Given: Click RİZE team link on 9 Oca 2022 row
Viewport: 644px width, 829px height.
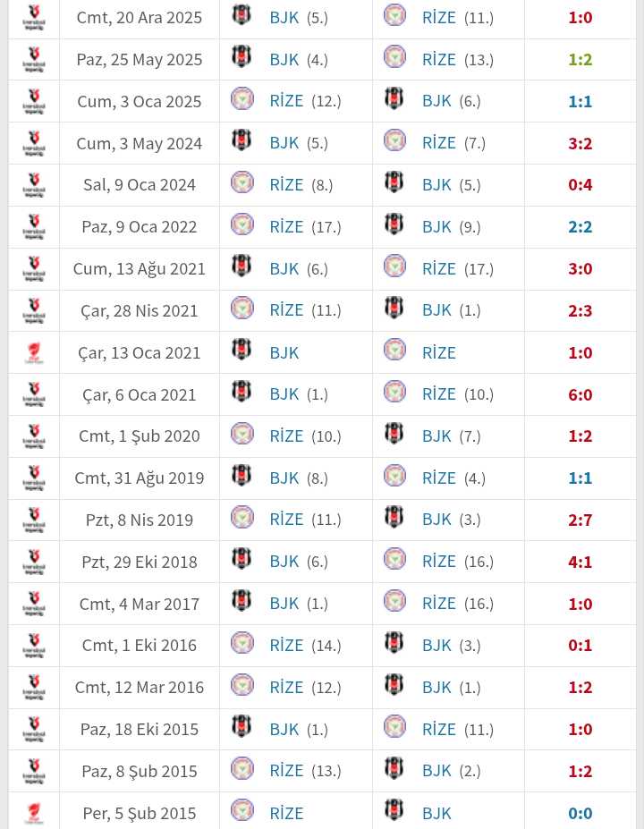Looking at the screenshot, I should pos(286,227).
